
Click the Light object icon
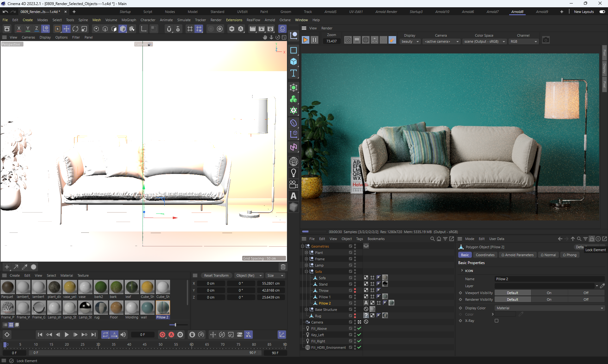point(294,173)
